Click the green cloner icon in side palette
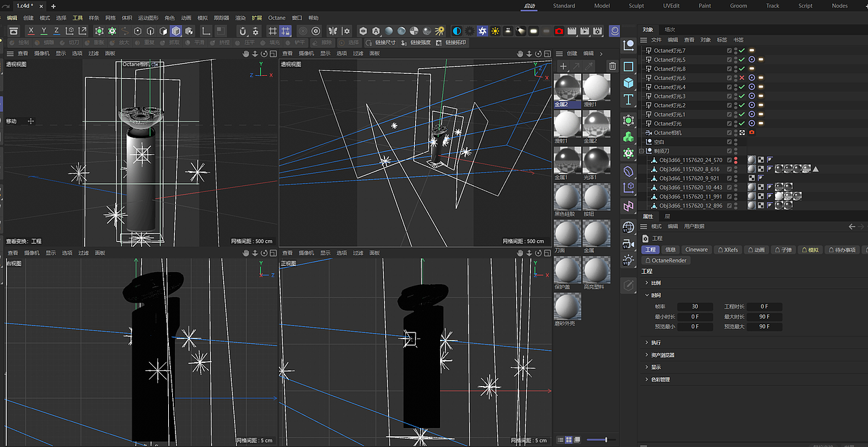868x447 pixels. 629,137
